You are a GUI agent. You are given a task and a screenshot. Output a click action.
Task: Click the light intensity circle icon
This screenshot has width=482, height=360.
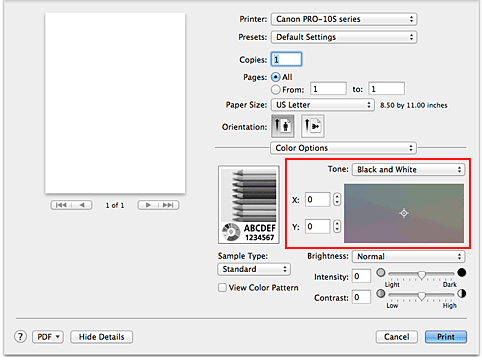(381, 273)
